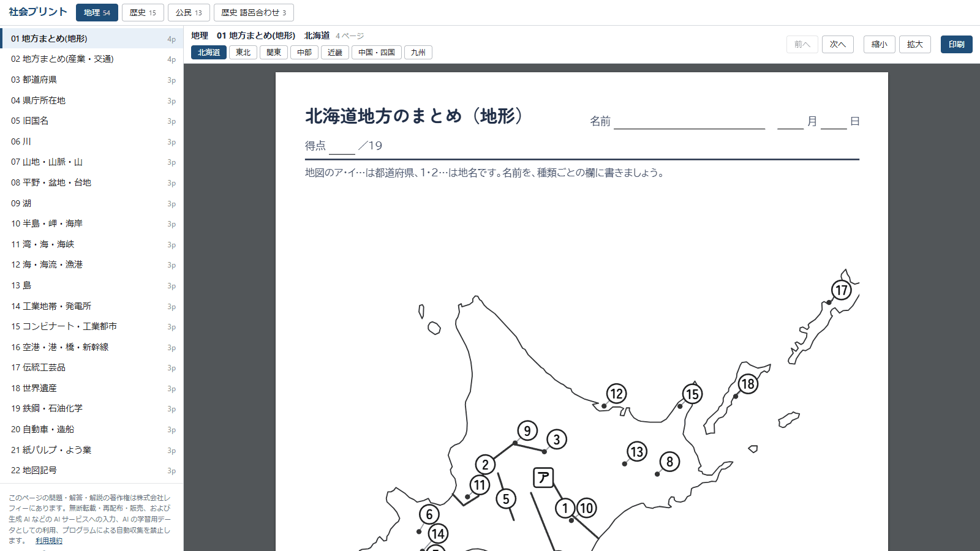Open 11 湾・海・海峡 worksheet
Viewport: 980px width, 551px height.
(x=92, y=244)
